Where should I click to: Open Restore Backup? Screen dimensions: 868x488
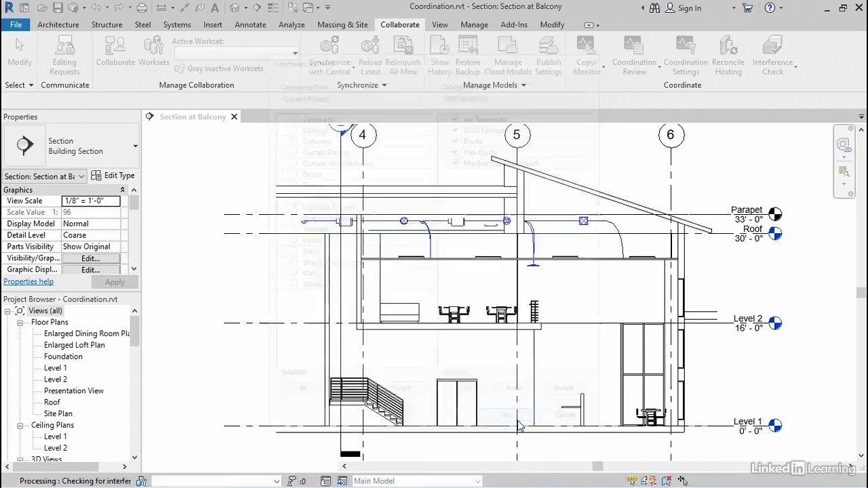(x=468, y=56)
